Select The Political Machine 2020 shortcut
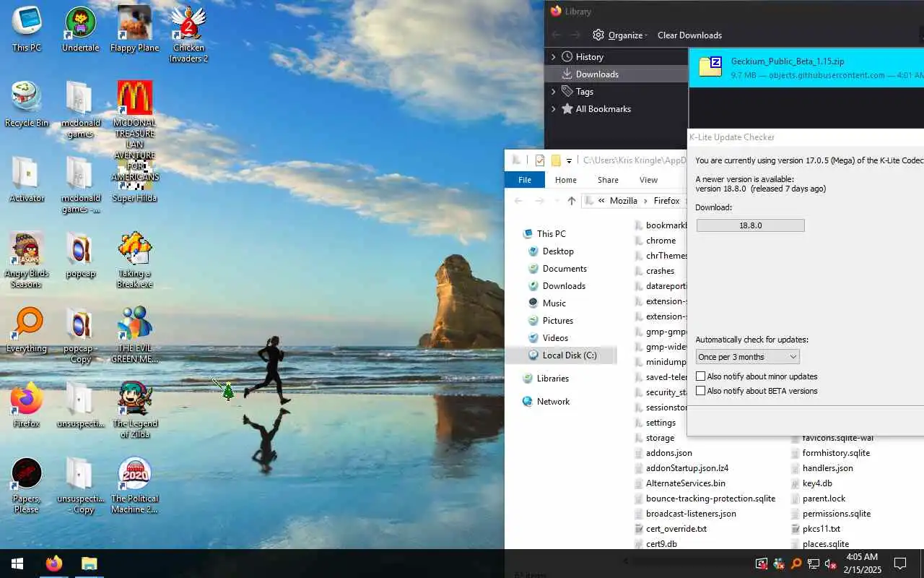Viewport: 924px width, 578px height. 134,486
